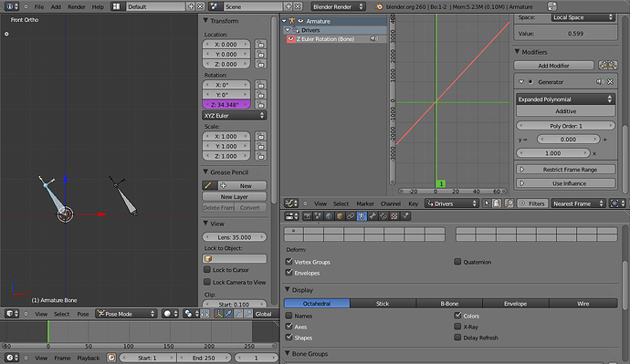Open the Drivers mode dropdown
The image size is (630, 364).
452,203
